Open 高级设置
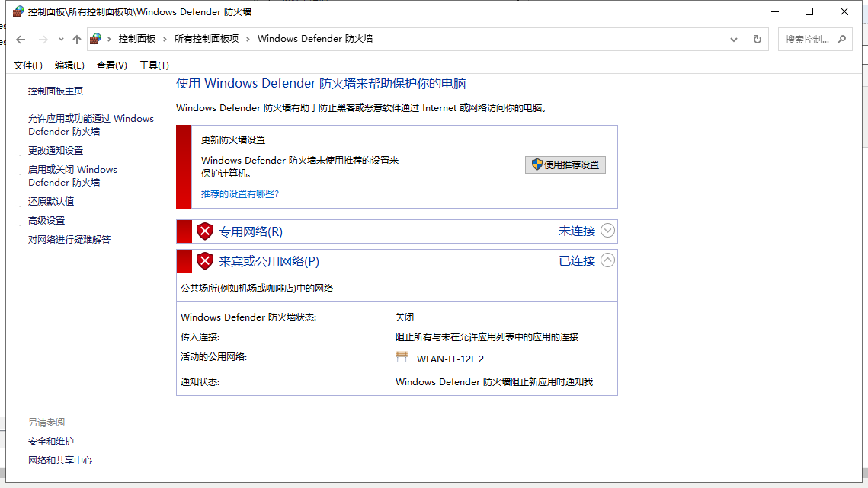The height and width of the screenshot is (488, 868). 46,220
